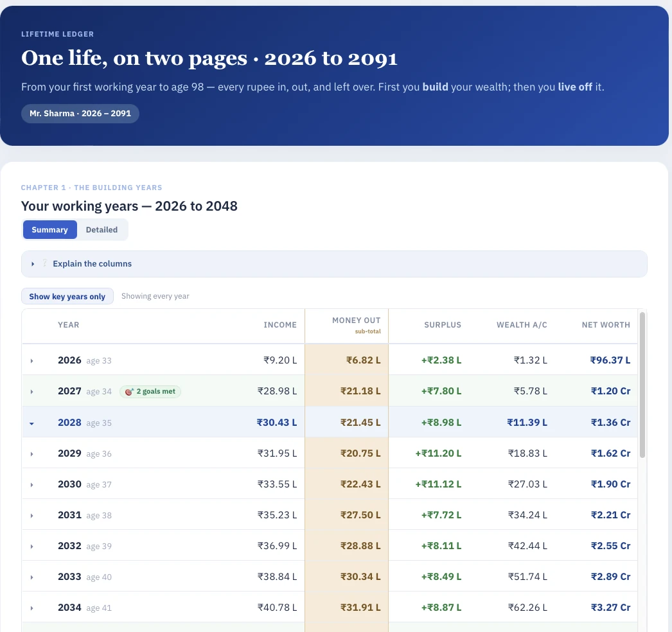
Task: Click money out value ₹21.18 L
Action: [x=360, y=391]
